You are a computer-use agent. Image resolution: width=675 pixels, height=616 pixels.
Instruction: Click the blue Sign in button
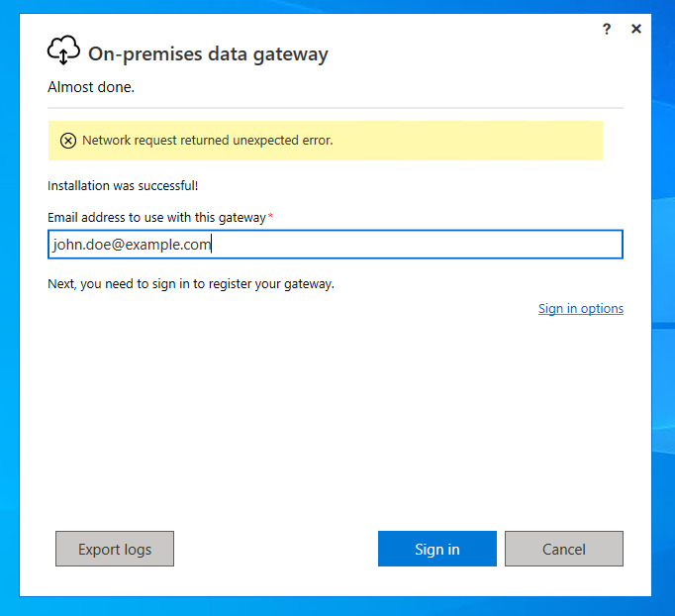point(436,549)
